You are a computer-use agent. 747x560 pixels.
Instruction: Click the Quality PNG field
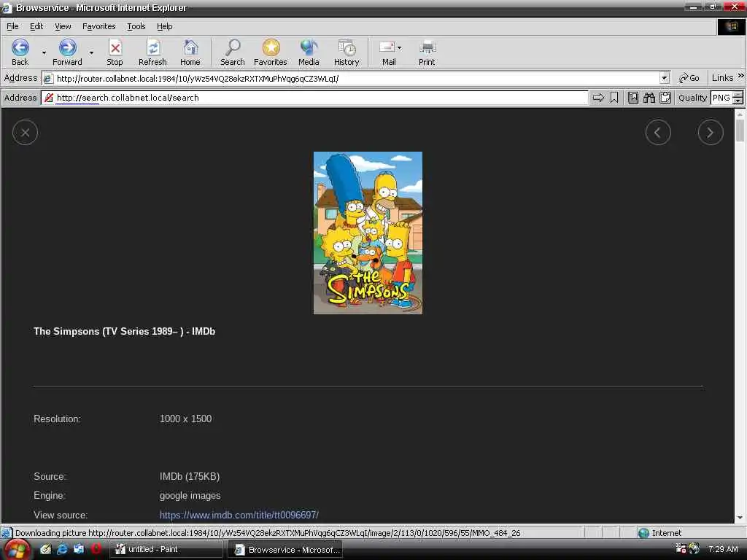click(721, 98)
